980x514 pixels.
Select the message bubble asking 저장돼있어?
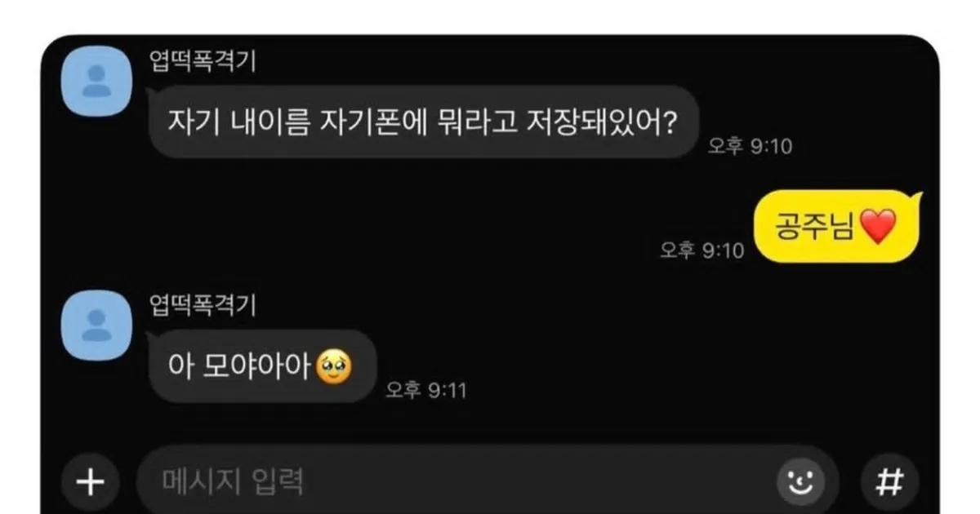pyautogui.click(x=423, y=122)
